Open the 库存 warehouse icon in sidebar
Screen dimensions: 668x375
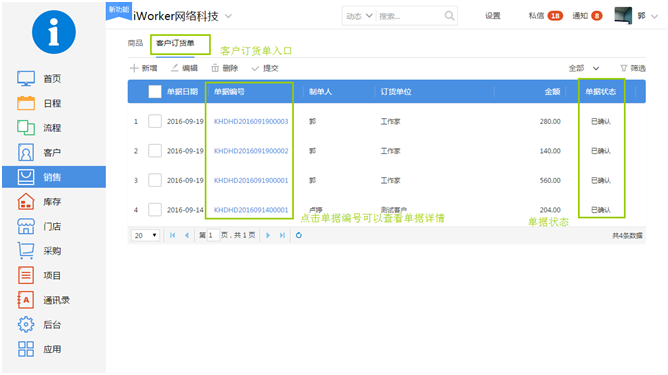[26, 202]
